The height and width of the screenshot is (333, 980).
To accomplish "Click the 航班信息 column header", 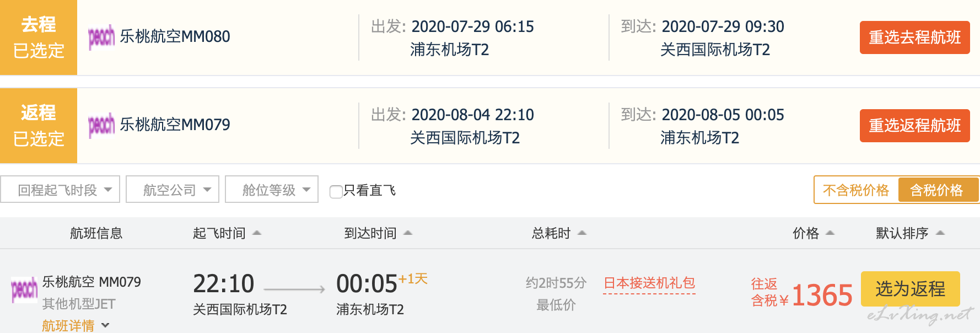I will point(96,233).
